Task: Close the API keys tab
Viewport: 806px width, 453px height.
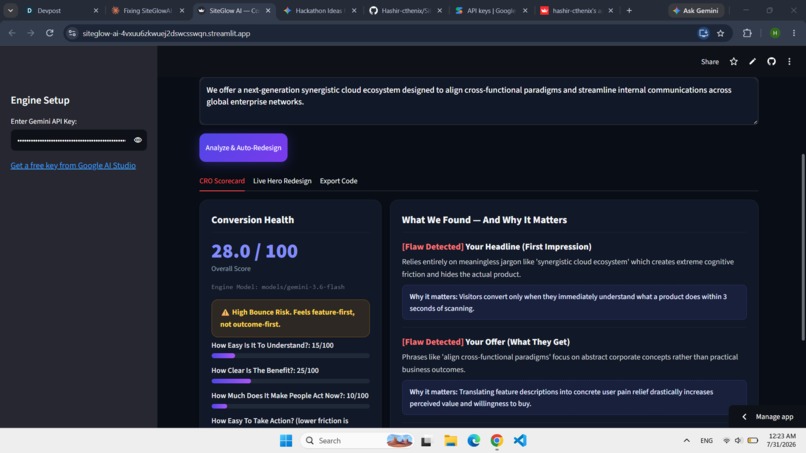Action: [525, 10]
